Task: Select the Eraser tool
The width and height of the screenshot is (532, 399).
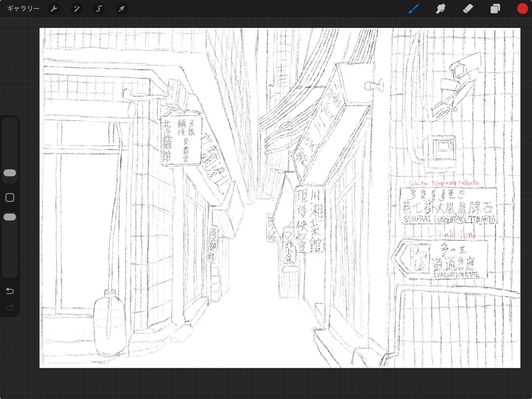Action: point(468,9)
